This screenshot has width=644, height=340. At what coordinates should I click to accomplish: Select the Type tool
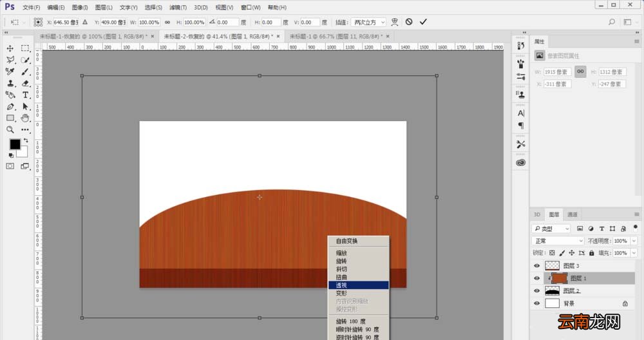(26, 95)
